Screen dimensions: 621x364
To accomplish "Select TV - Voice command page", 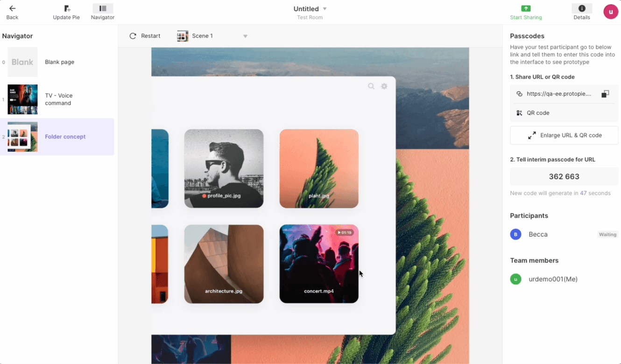I will tap(58, 99).
